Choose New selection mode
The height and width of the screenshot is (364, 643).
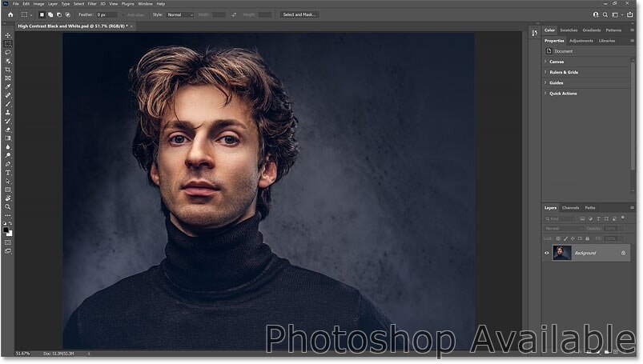(42, 14)
